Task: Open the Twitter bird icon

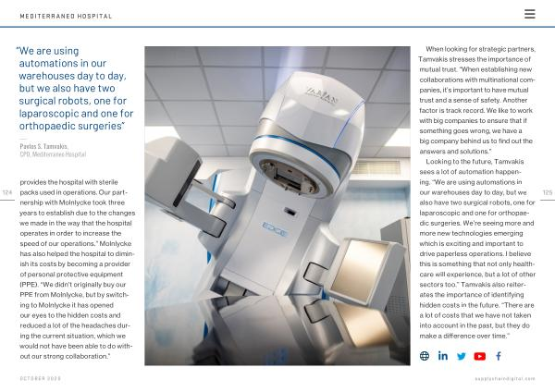Action: pyautogui.click(x=462, y=356)
